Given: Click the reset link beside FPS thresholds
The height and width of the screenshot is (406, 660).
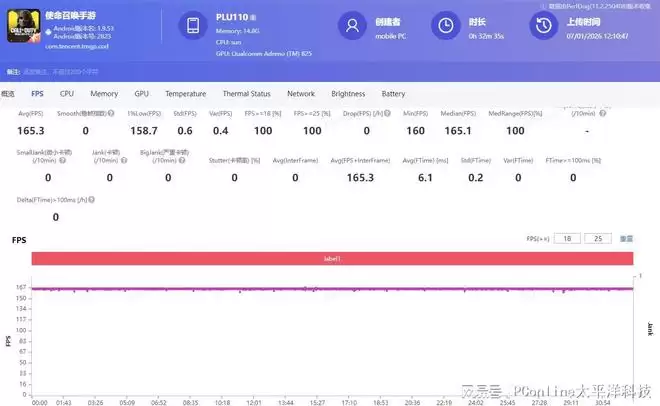Looking at the screenshot, I should pos(626,240).
